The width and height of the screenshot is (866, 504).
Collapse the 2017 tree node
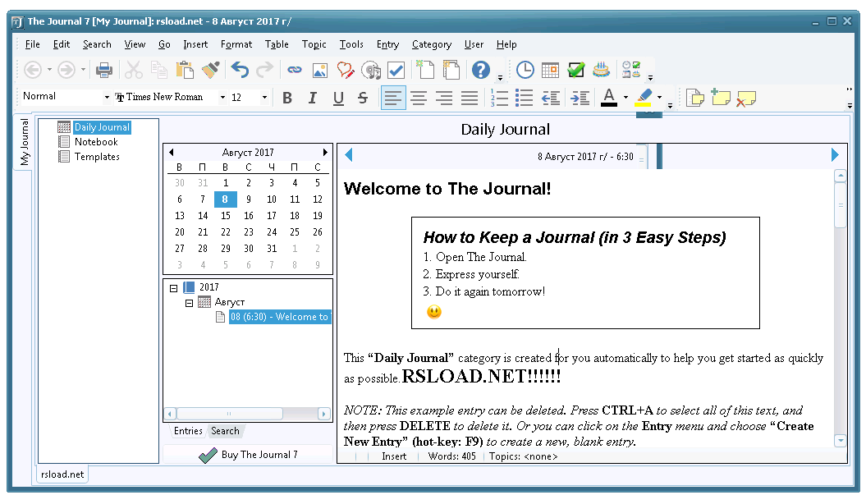tap(173, 288)
